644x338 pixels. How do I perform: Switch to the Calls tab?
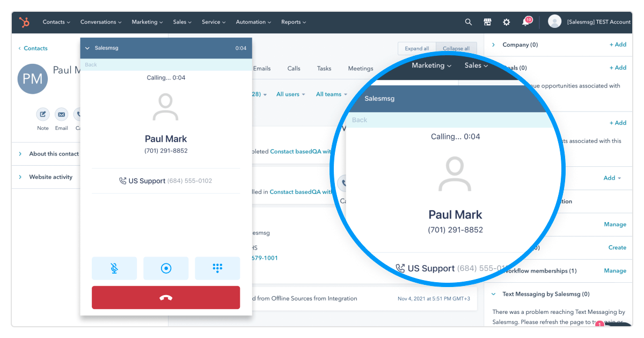coord(294,69)
